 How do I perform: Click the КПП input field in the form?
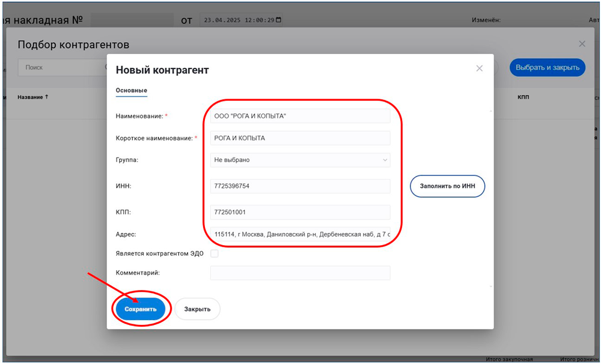coord(300,212)
